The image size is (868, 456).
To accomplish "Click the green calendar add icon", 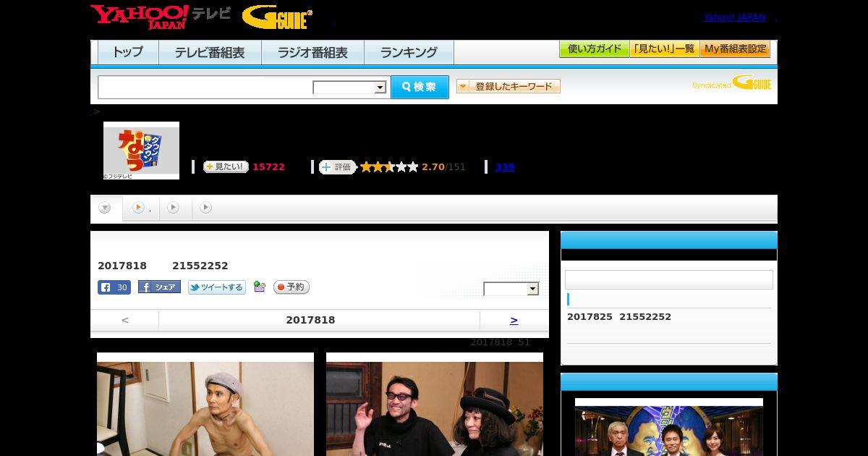I will tap(260, 287).
